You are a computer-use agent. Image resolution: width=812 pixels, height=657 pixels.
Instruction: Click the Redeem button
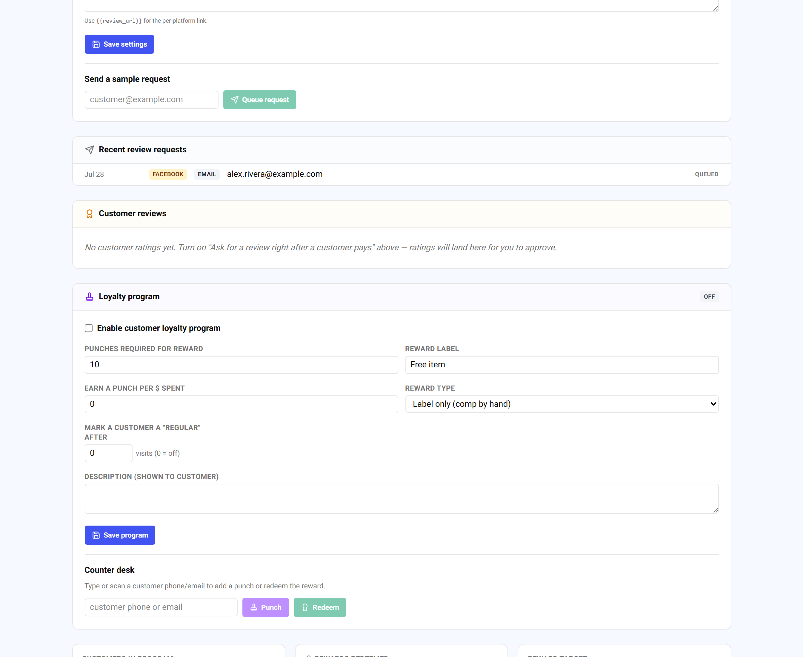pos(320,607)
